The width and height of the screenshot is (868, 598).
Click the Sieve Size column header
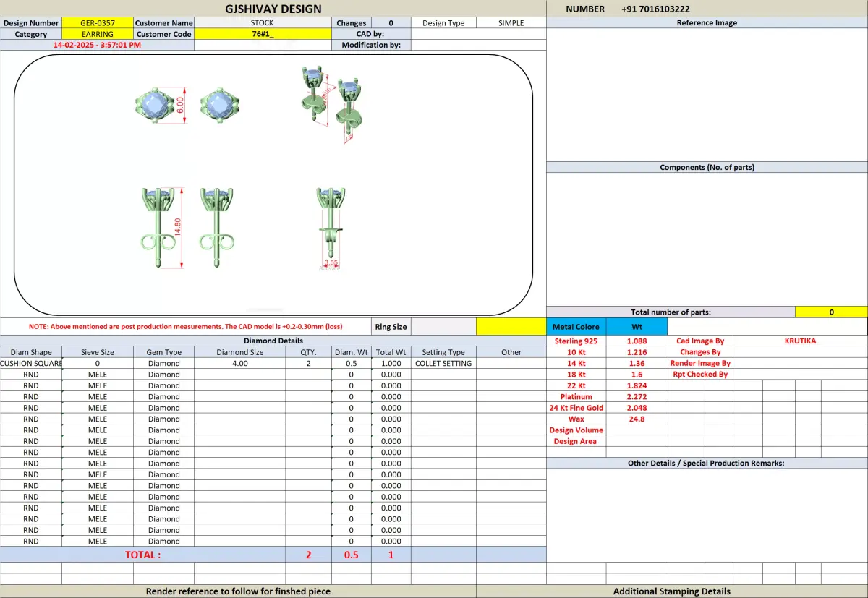click(x=98, y=352)
